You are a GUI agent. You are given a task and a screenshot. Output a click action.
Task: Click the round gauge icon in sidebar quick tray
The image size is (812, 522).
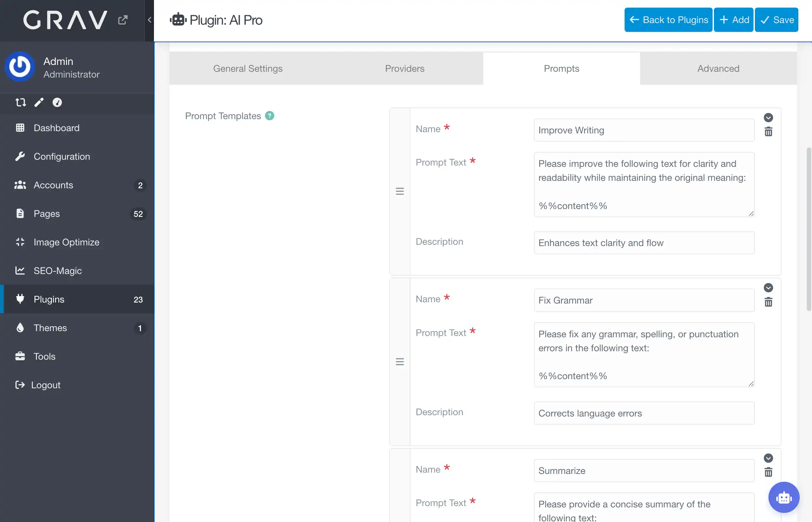pos(57,102)
